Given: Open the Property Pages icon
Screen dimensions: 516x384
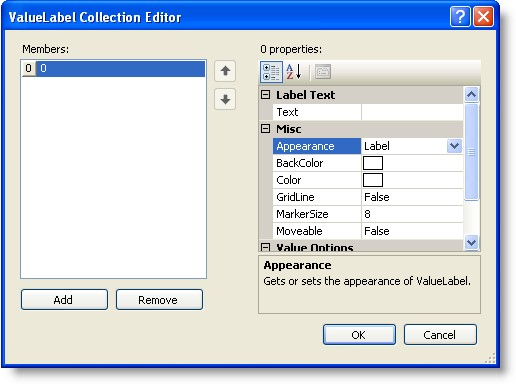Looking at the screenshot, I should pos(323,72).
